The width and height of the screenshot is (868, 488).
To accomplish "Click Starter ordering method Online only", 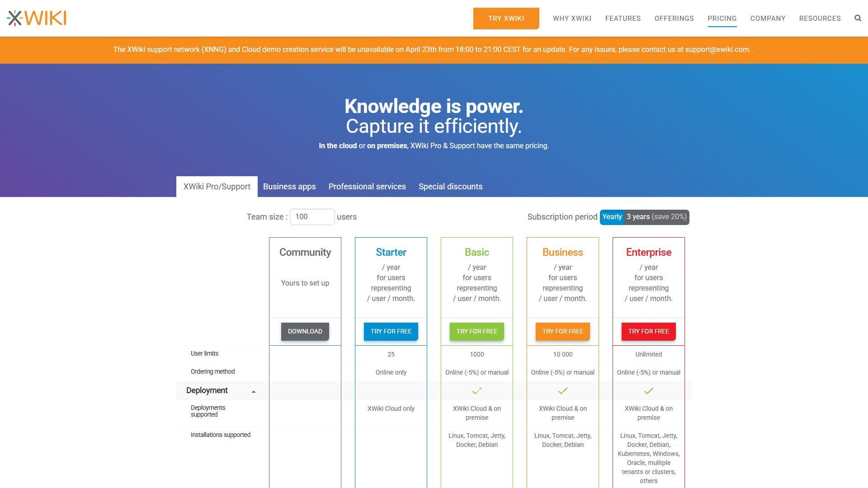I will tap(391, 372).
